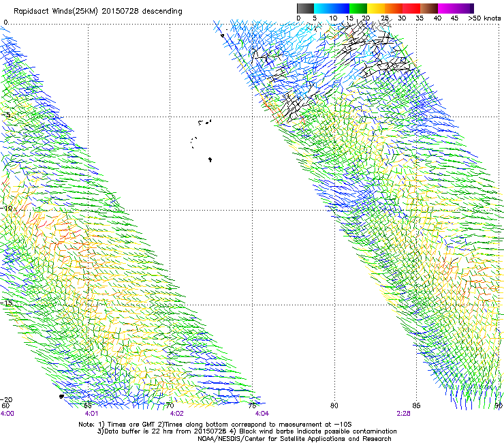Select the '-15' latitude axis label

(6, 303)
